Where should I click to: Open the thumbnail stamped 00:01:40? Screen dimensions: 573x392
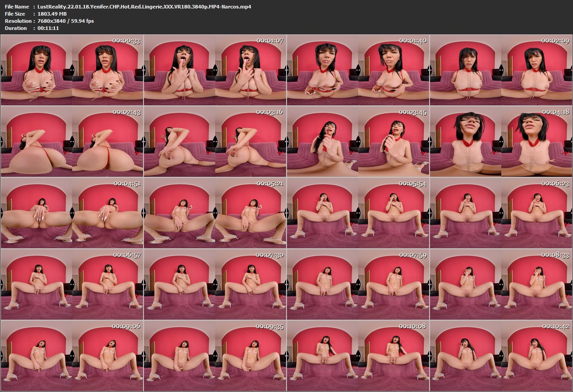(x=358, y=70)
